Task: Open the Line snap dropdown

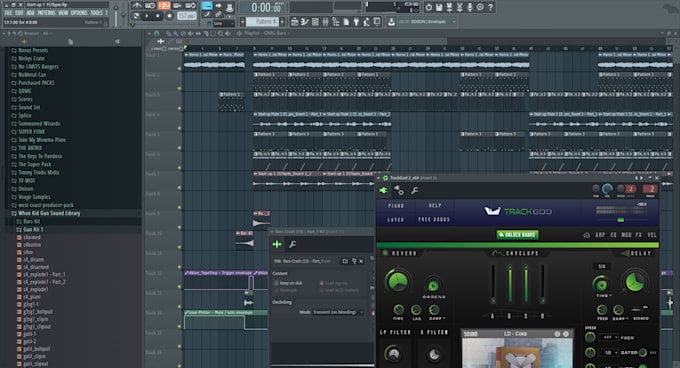Action: pyautogui.click(x=223, y=23)
